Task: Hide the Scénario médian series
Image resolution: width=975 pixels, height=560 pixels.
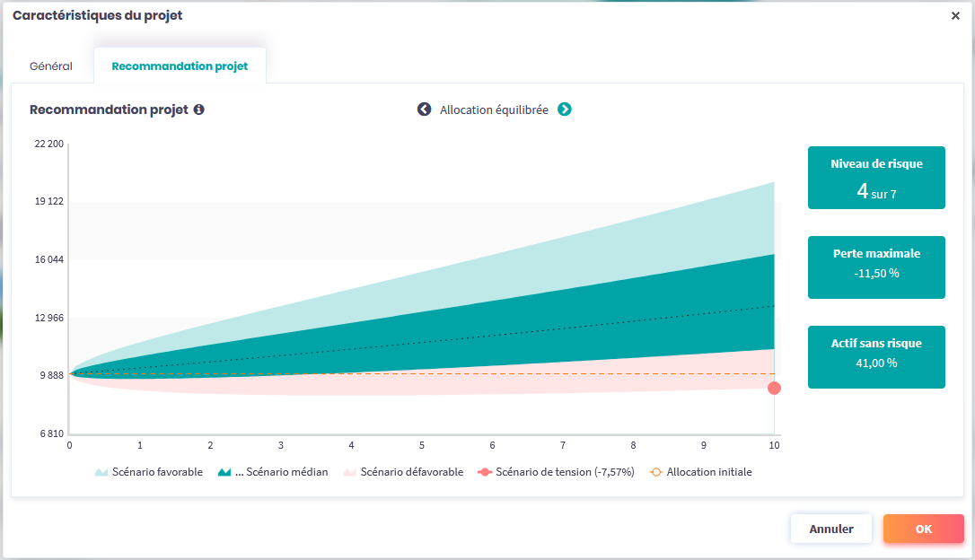Action: tap(273, 472)
